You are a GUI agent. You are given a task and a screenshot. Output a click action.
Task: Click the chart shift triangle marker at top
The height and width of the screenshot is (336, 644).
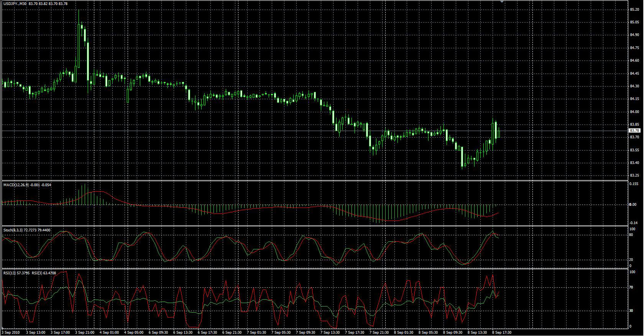click(x=502, y=2)
